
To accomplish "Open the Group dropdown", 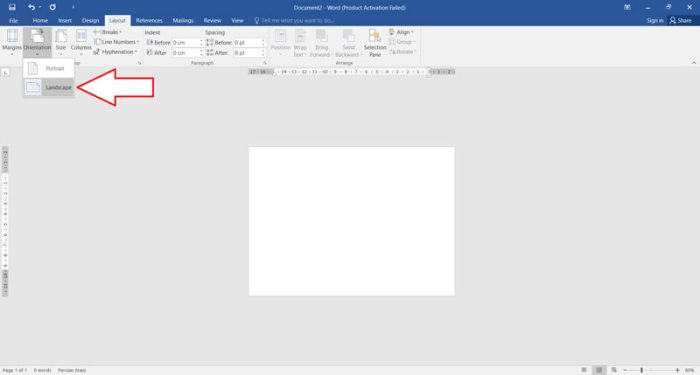I will tap(401, 42).
